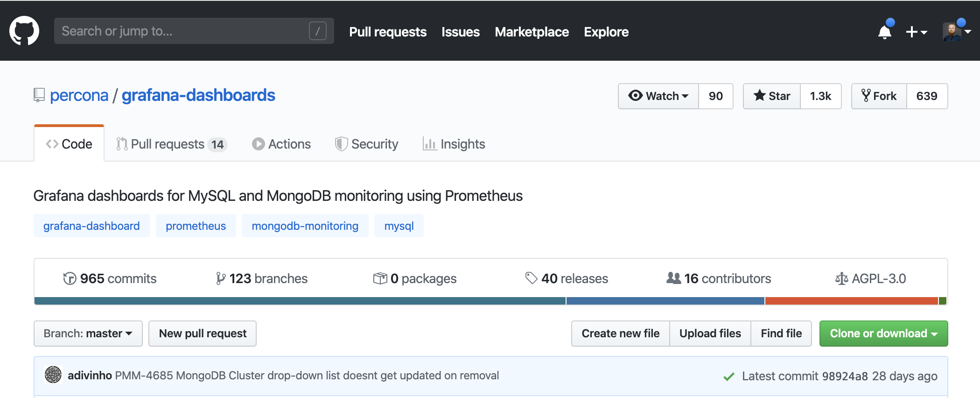View the 1.3k stargazers count

point(821,96)
